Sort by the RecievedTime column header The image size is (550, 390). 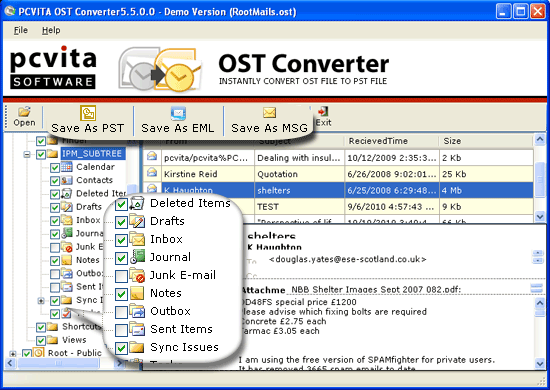tap(391, 141)
